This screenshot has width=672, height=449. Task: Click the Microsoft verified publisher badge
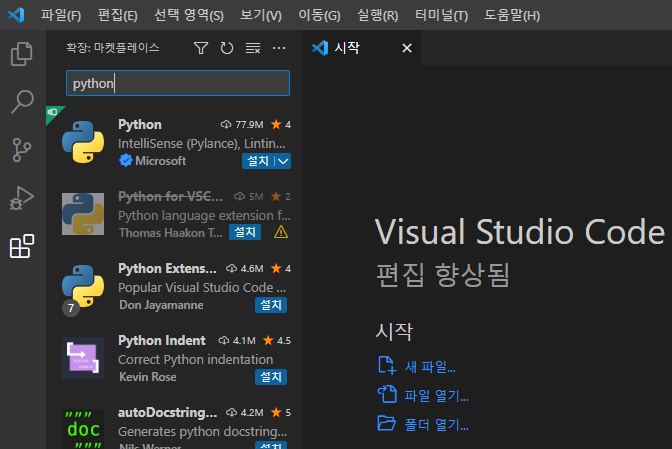[126, 160]
